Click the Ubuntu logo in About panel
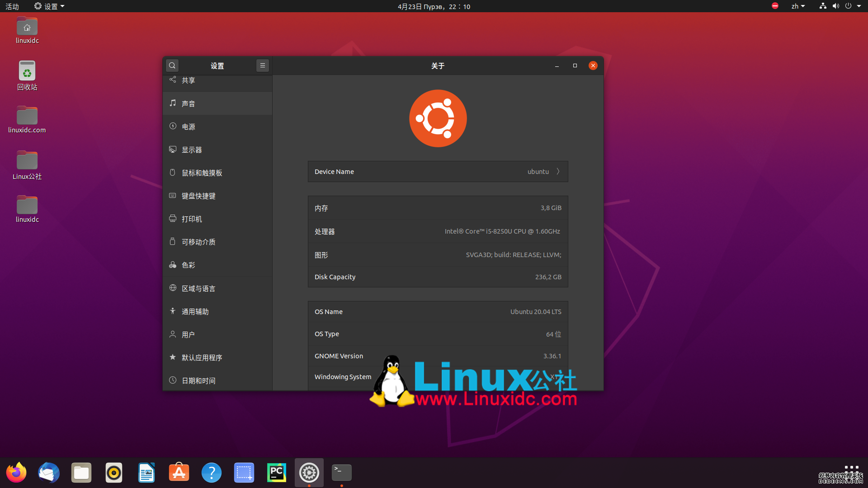Viewport: 868px width, 488px height. pos(438,118)
